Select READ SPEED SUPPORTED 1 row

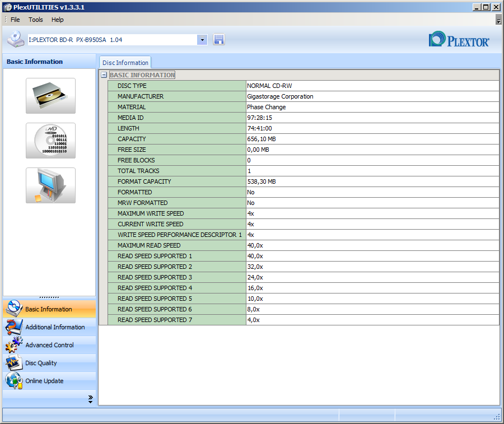coord(304,256)
